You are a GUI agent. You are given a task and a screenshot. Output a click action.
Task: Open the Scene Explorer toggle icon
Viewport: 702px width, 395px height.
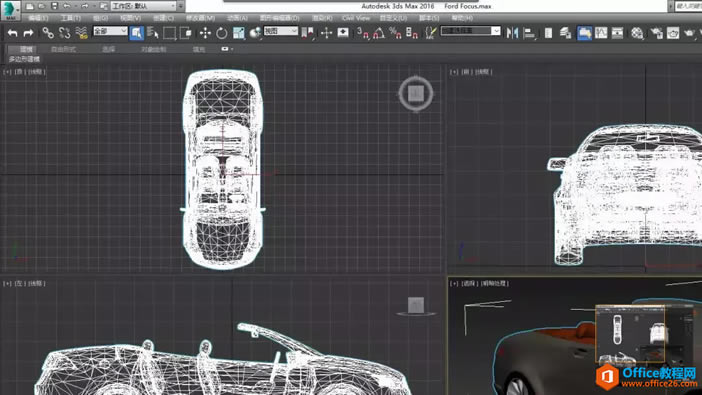(x=548, y=33)
